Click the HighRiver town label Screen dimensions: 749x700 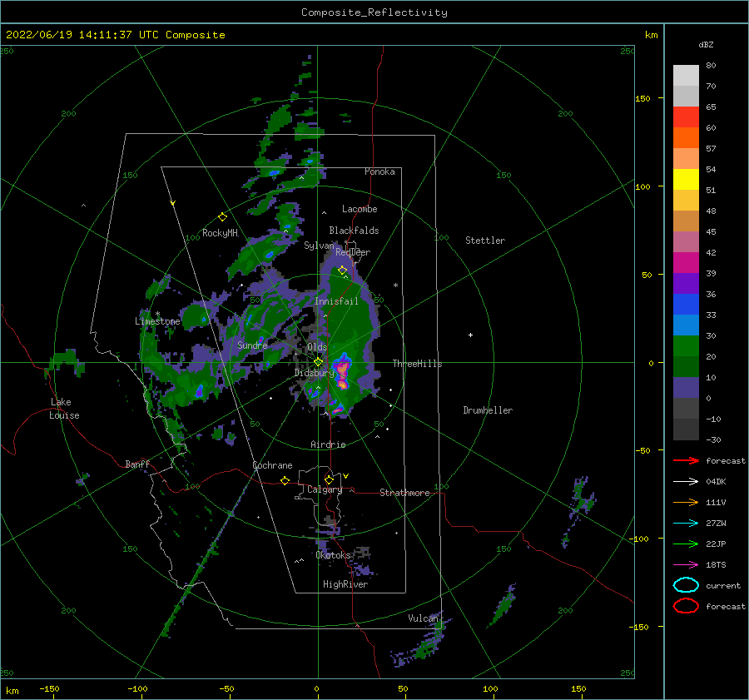coord(345,584)
